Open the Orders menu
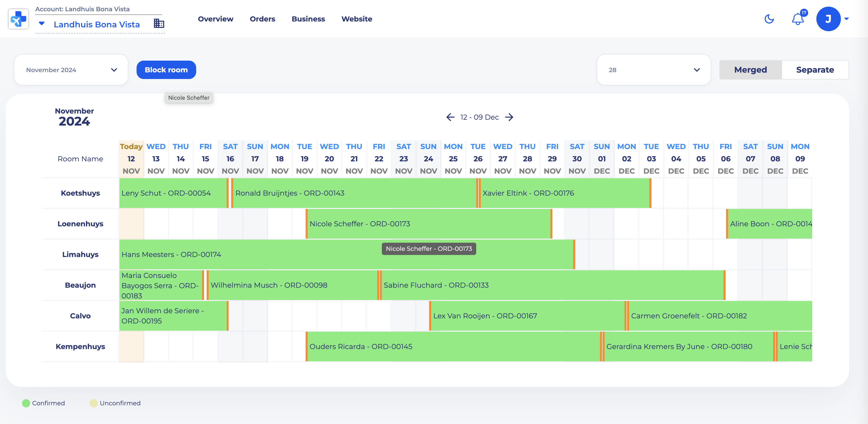 [x=262, y=19]
